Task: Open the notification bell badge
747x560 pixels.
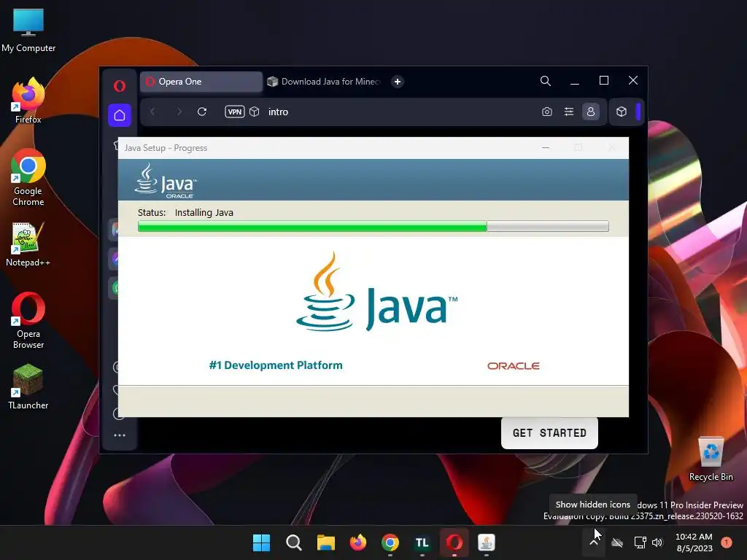Action: point(727,542)
